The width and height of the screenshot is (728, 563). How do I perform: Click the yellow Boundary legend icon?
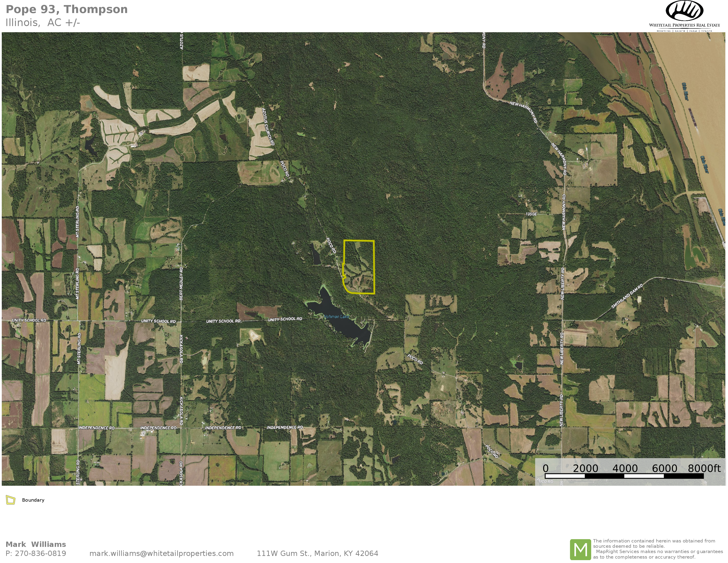11,500
